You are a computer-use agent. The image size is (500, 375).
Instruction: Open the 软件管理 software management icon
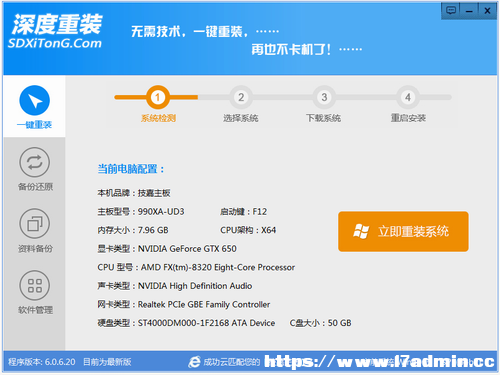(34, 285)
